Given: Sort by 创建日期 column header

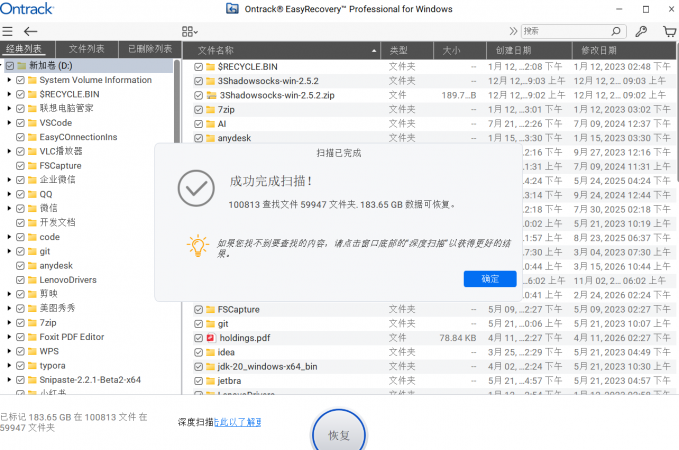Looking at the screenshot, I should 529,50.
